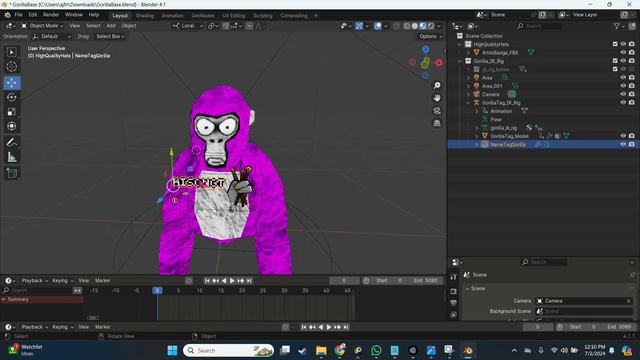Viewport: 640px width, 360px height.
Task: Clear the Camera field with X button
Action: pyautogui.click(x=629, y=301)
